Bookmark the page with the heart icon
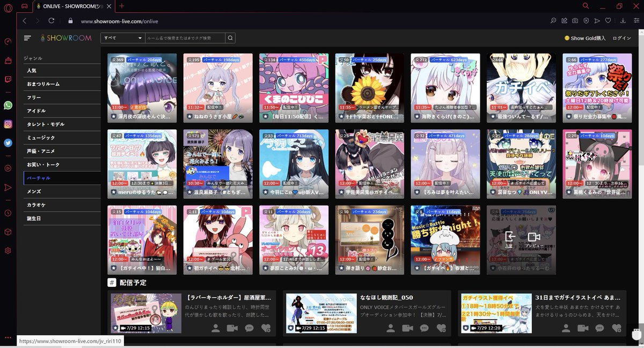 click(x=608, y=21)
